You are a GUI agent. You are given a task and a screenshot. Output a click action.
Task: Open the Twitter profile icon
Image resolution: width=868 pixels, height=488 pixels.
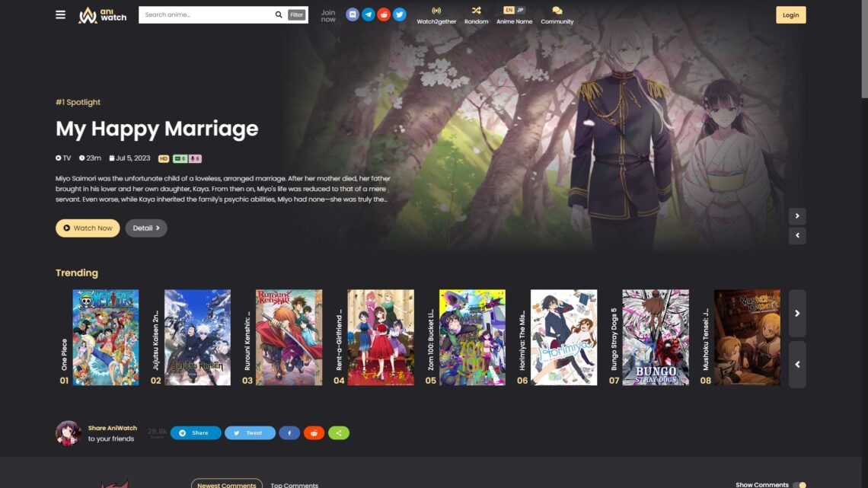tap(400, 14)
